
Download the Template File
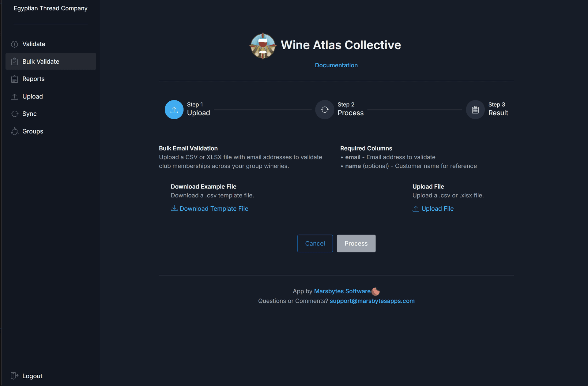point(213,209)
